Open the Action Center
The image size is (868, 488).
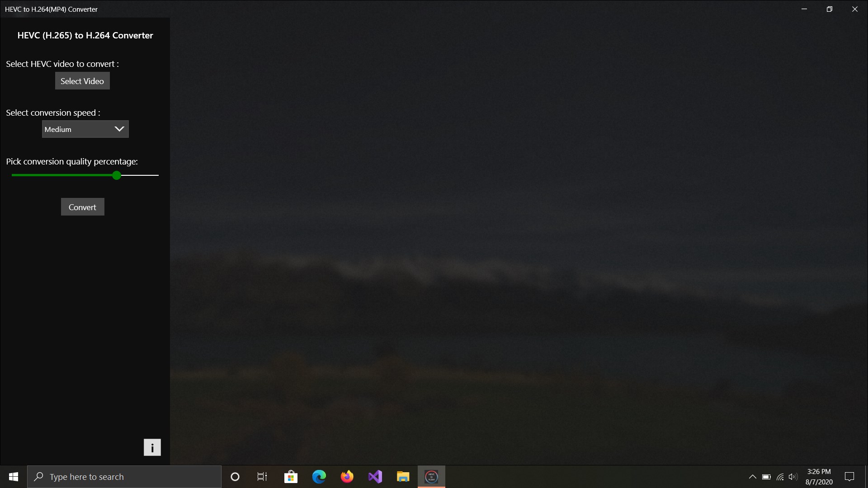(x=850, y=477)
